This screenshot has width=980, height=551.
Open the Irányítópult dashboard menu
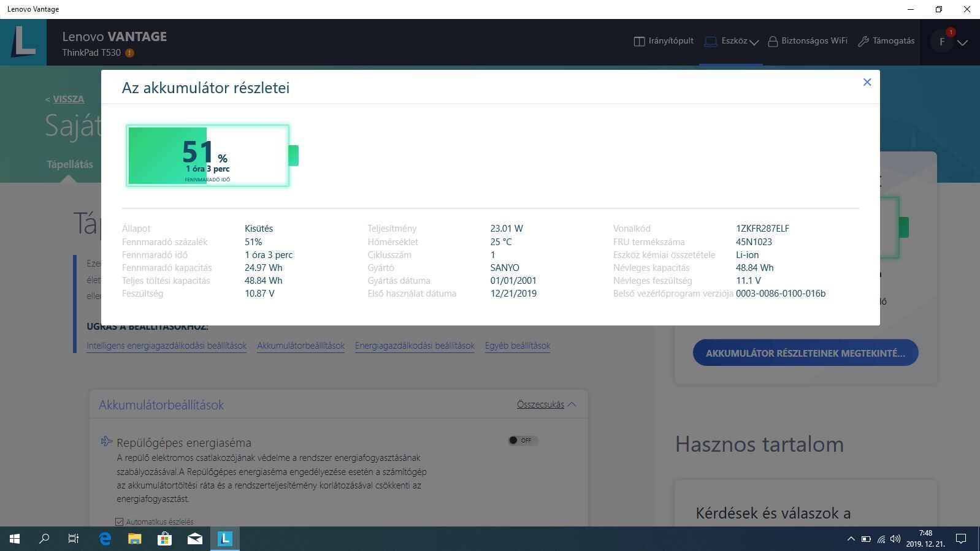pos(664,41)
